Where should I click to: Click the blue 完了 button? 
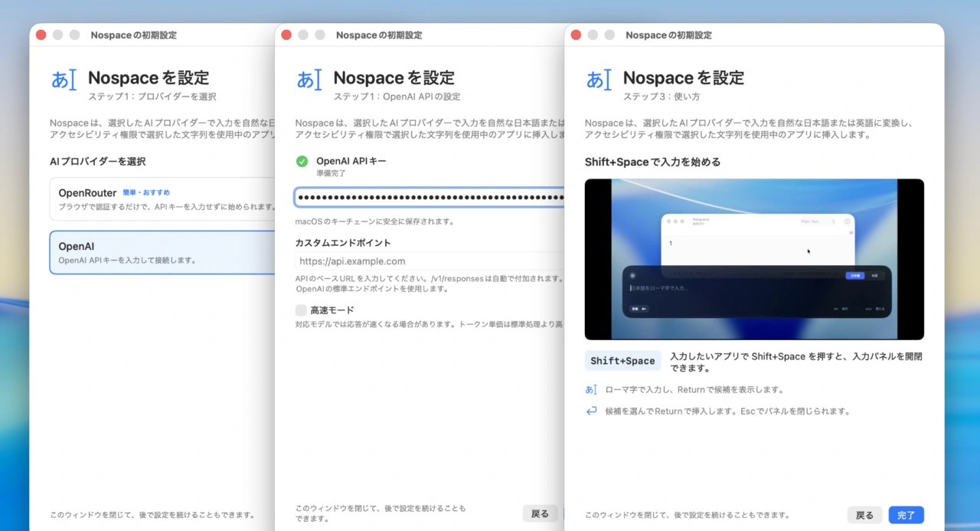(x=906, y=515)
